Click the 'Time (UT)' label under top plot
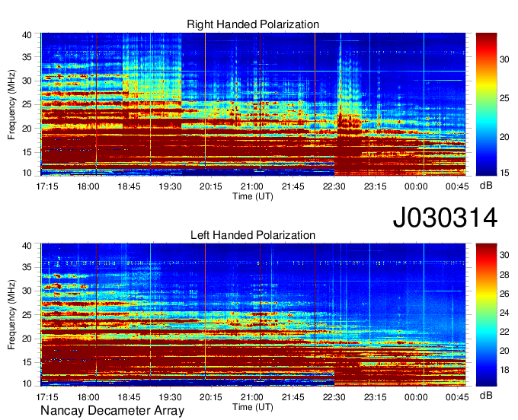 click(x=253, y=196)
